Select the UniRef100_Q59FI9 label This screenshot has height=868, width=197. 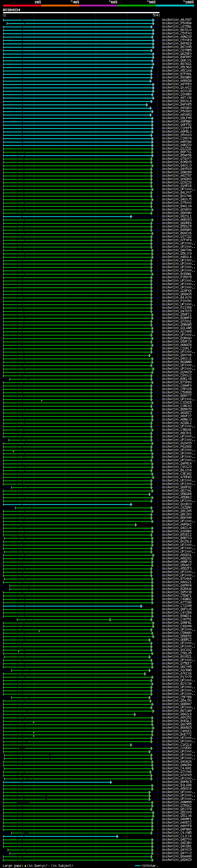point(177,342)
